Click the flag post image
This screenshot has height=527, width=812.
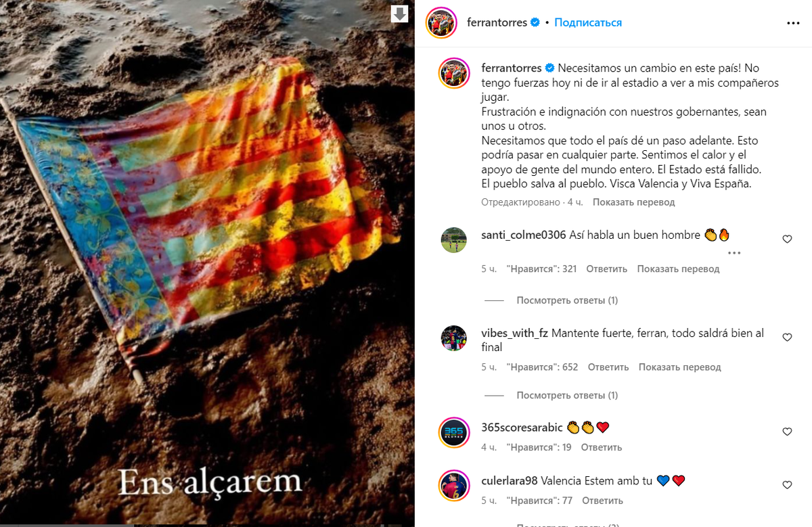207,263
